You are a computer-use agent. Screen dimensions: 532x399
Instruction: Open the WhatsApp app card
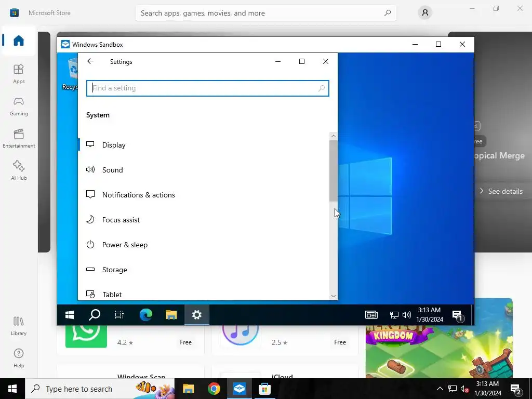[130, 340]
